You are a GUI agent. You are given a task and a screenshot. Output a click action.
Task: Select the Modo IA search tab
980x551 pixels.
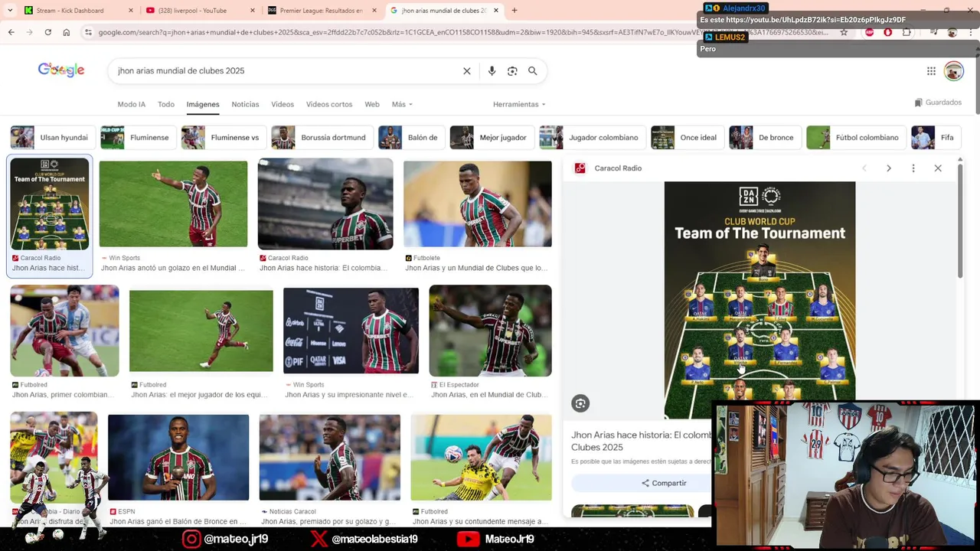131,104
